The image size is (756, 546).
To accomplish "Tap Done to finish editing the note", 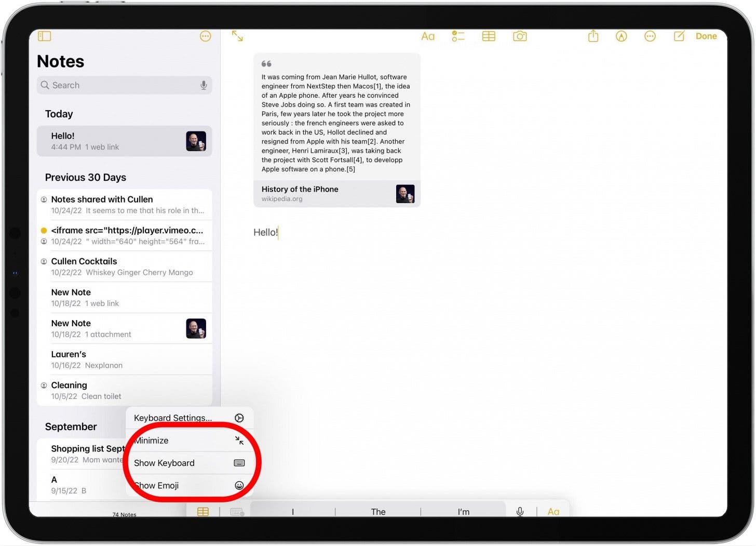I will pos(706,36).
